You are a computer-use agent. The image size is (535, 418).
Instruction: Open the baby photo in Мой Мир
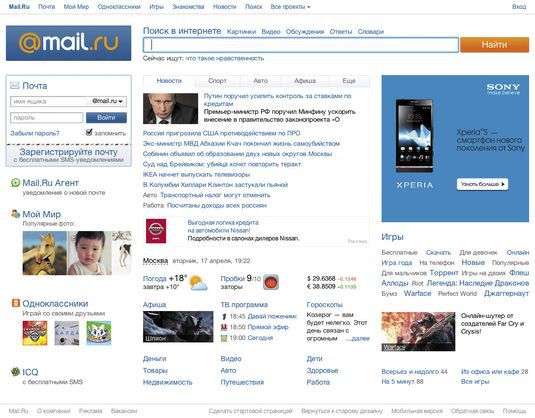click(x=90, y=253)
